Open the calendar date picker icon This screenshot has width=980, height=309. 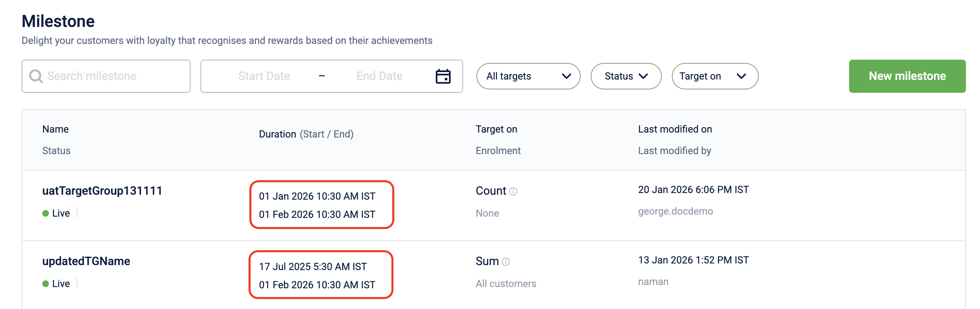[x=443, y=76]
